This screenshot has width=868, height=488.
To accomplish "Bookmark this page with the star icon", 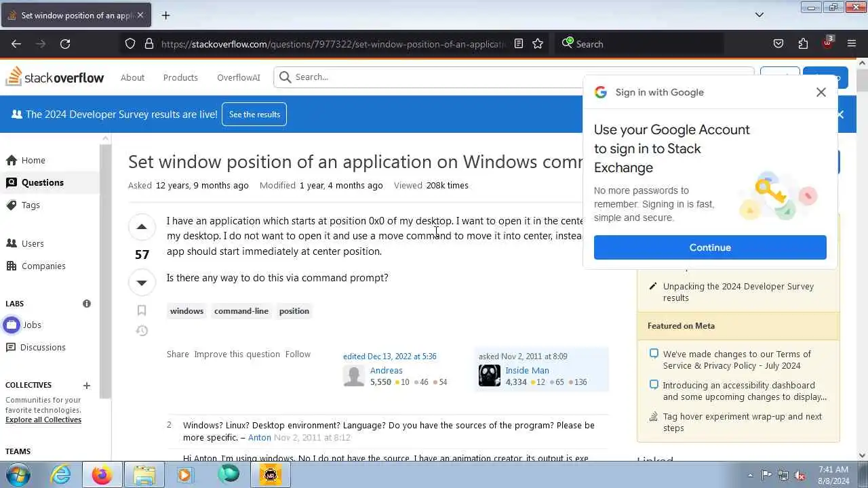I will (x=538, y=44).
